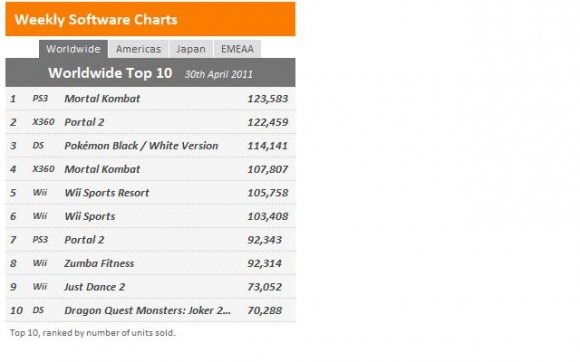Screen dimensions: 580x362
Task: Click the Worldwide Top 10 heading
Action: (110, 73)
